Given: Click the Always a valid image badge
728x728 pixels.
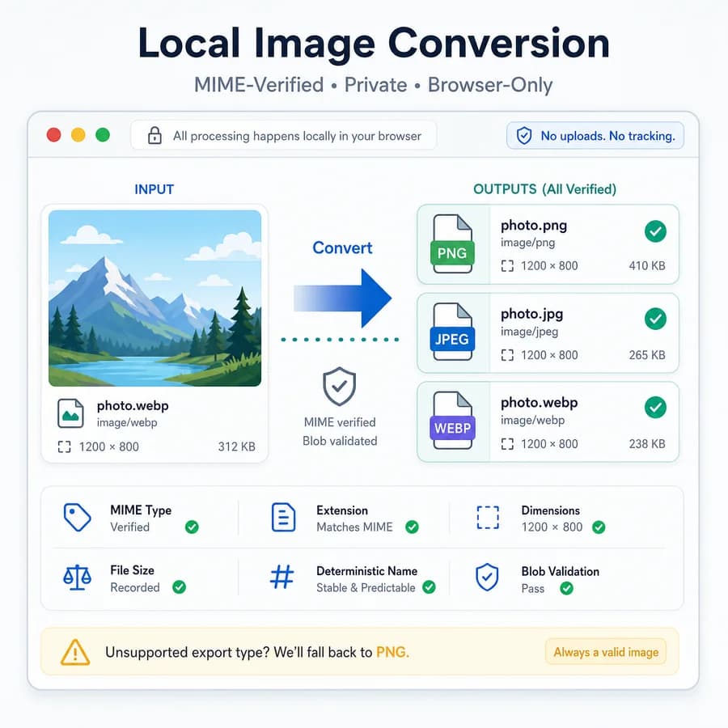Looking at the screenshot, I should [x=606, y=652].
